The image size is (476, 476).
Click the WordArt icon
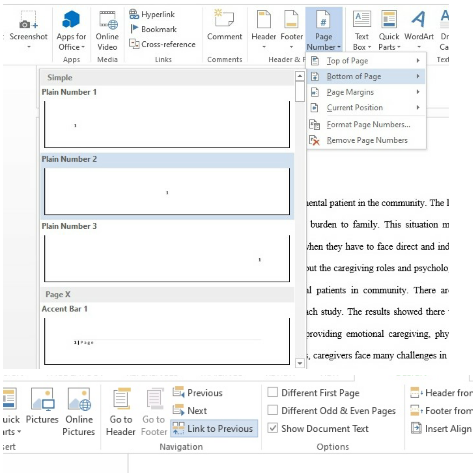[x=419, y=19]
